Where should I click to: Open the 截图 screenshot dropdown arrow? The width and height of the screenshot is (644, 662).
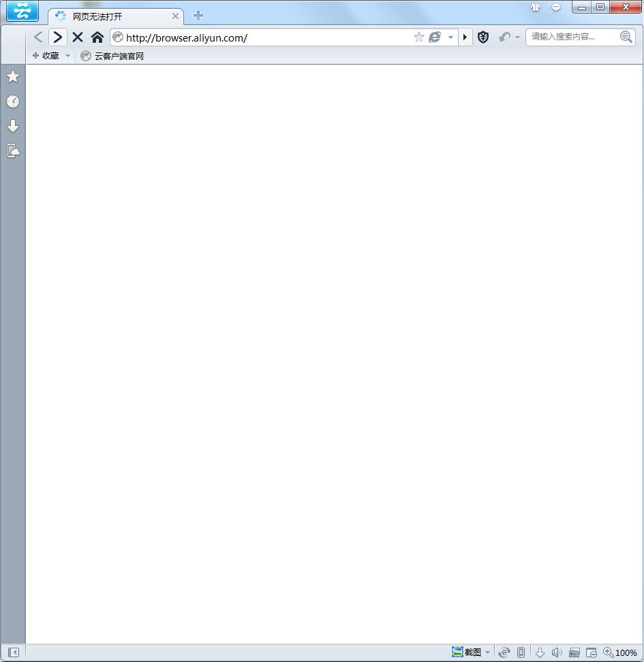(x=487, y=652)
